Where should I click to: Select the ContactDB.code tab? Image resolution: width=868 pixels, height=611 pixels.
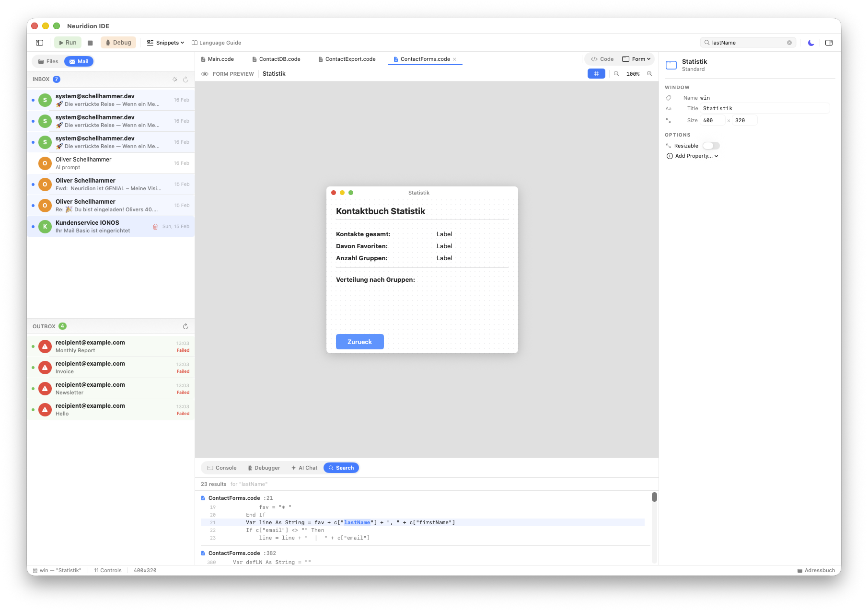[279, 59]
